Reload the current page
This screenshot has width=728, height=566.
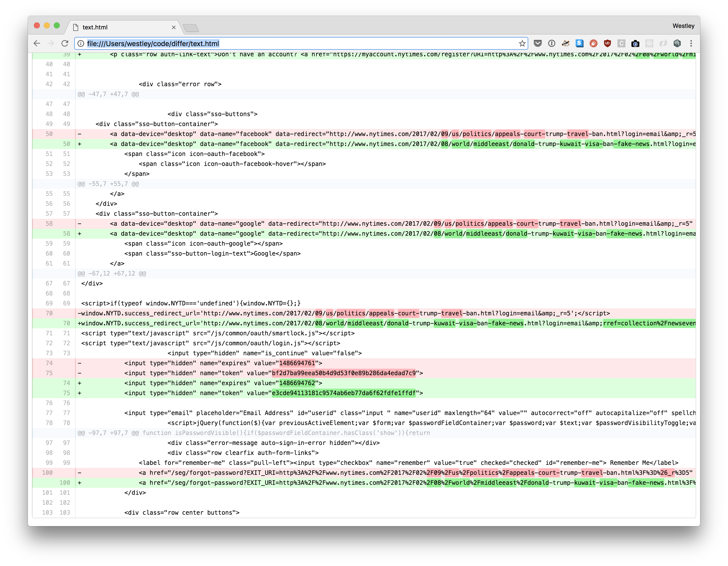pyautogui.click(x=65, y=43)
